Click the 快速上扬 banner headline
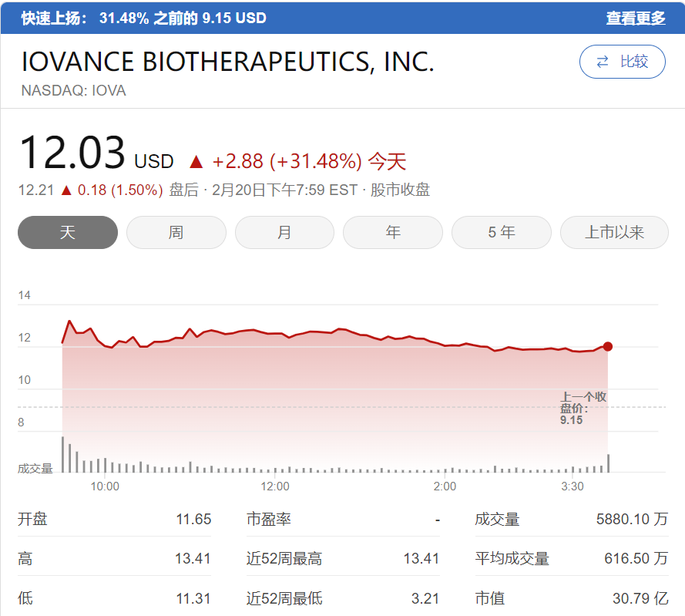The width and height of the screenshot is (685, 616). coord(143,18)
